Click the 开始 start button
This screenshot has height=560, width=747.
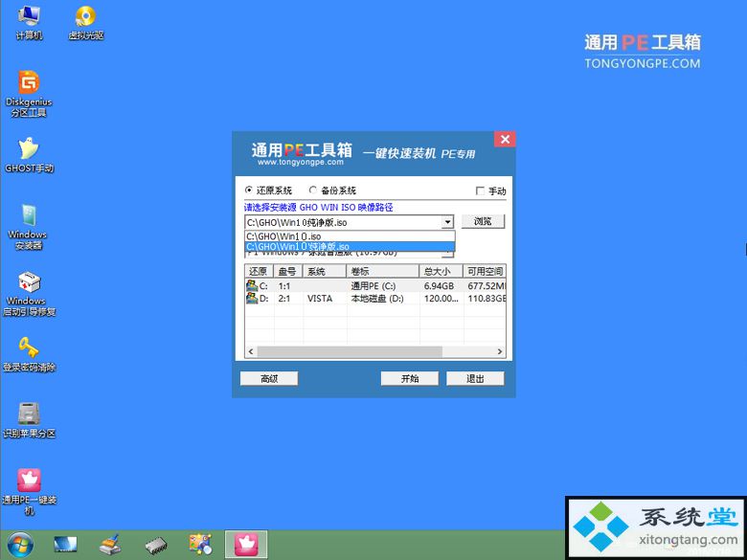[x=410, y=378]
